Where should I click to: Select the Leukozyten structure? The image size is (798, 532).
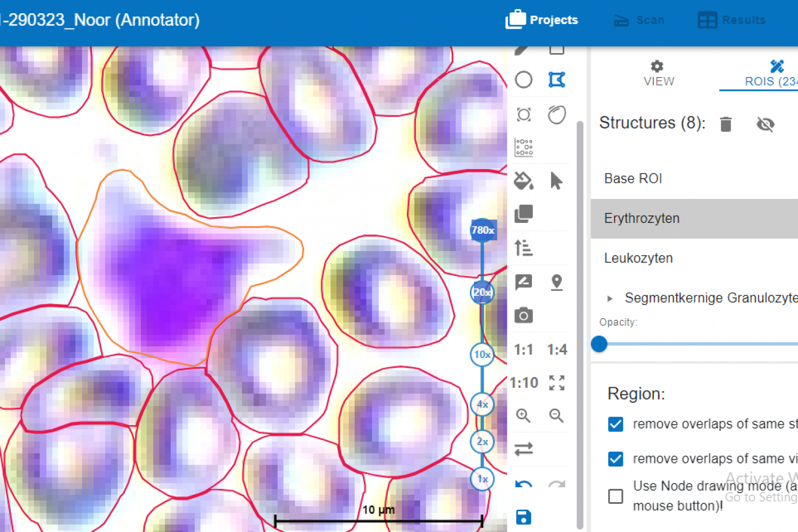coord(638,258)
